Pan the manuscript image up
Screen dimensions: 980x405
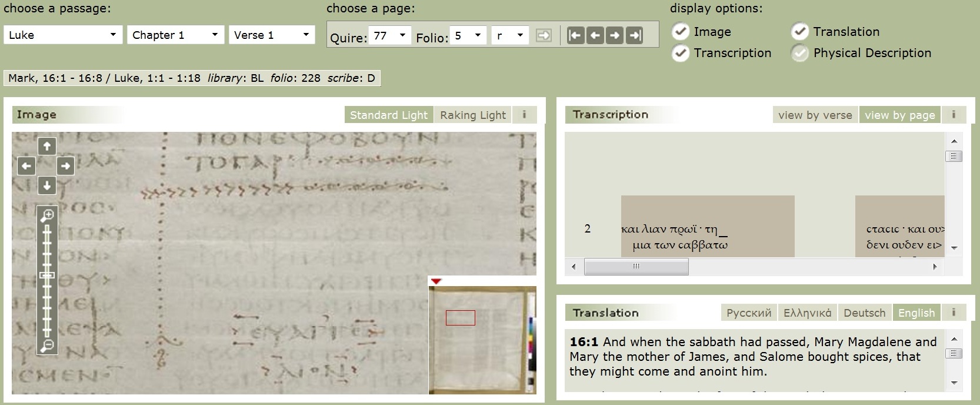(47, 146)
